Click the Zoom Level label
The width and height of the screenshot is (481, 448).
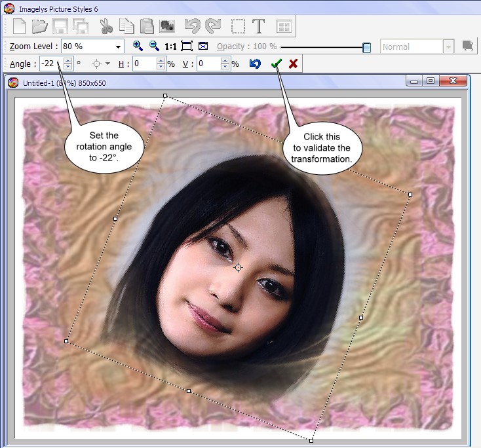click(33, 47)
